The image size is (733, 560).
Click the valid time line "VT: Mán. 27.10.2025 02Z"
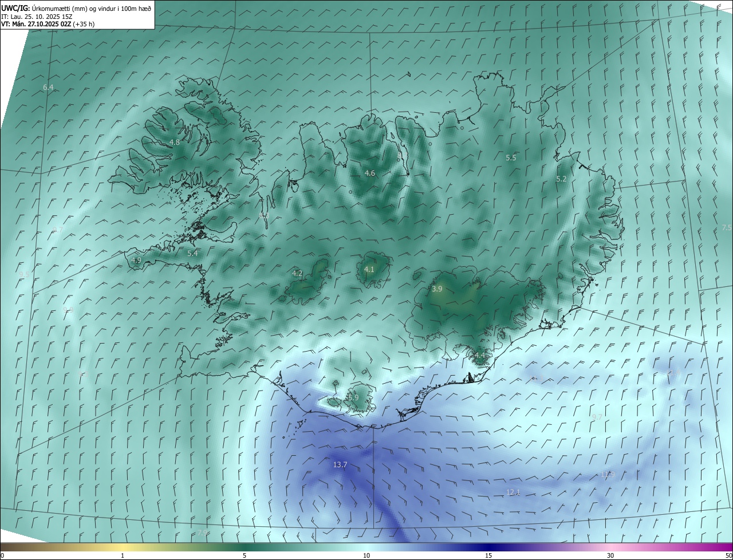[x=36, y=24]
